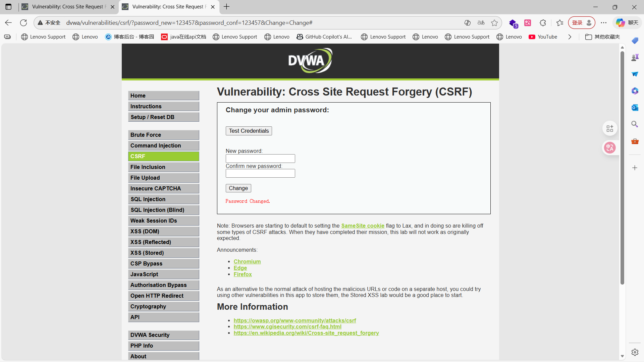Expand the bookmarks overflow chevron
644x362 pixels.
click(x=570, y=37)
